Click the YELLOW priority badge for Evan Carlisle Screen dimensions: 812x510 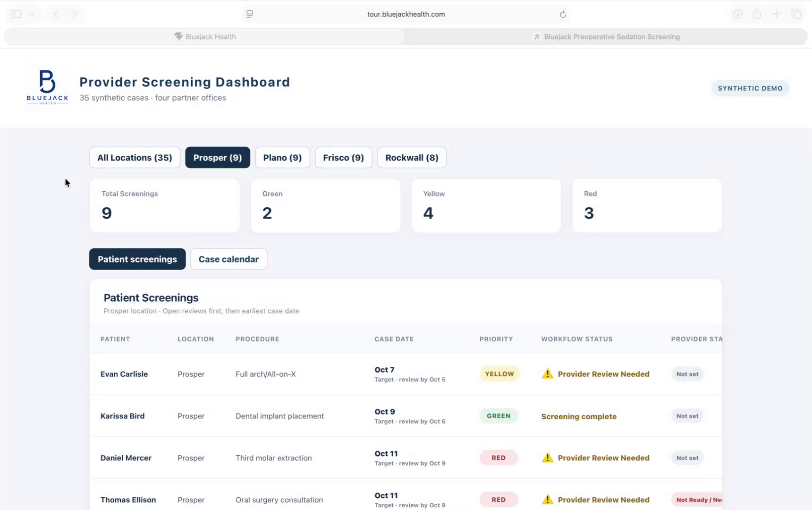[499, 374]
